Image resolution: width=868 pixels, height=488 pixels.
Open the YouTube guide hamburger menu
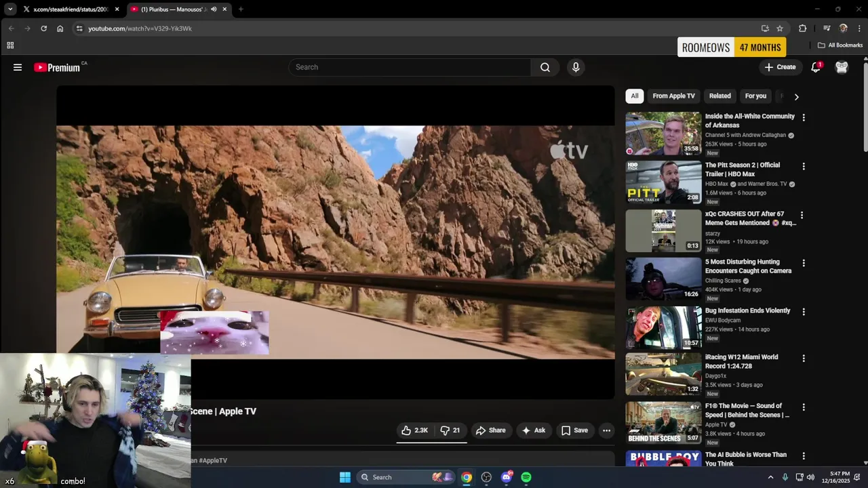point(18,67)
